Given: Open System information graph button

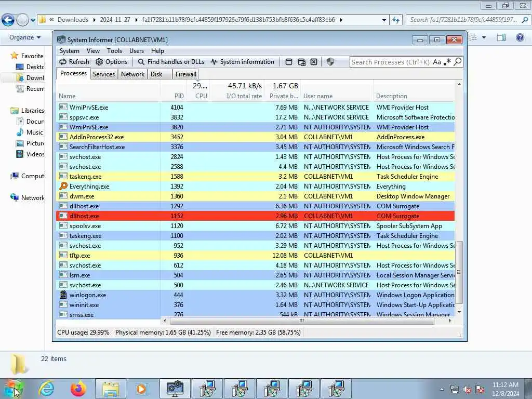Looking at the screenshot, I should pyautogui.click(x=242, y=62).
